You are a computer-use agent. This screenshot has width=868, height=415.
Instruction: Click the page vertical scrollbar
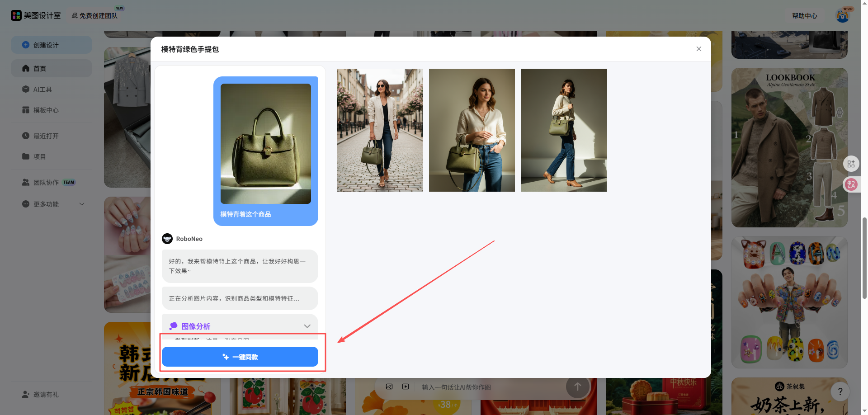864,258
